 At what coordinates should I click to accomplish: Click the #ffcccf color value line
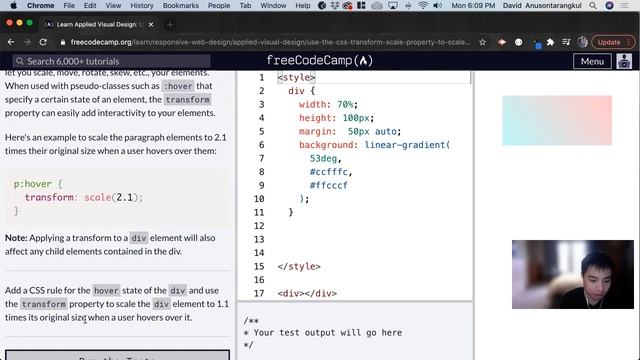click(329, 185)
